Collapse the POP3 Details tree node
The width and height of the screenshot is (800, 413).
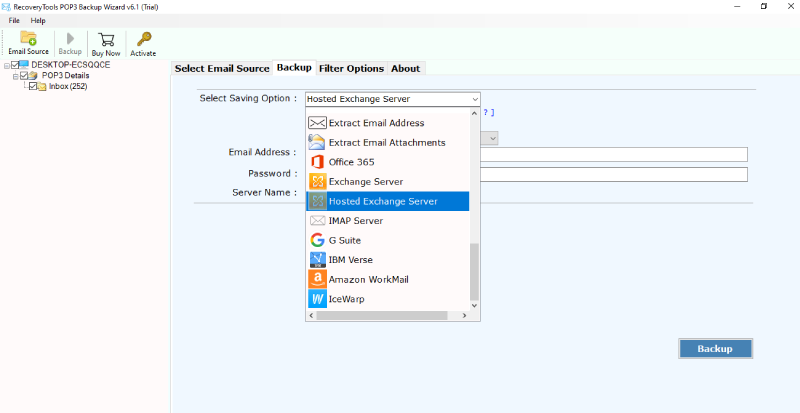15,75
